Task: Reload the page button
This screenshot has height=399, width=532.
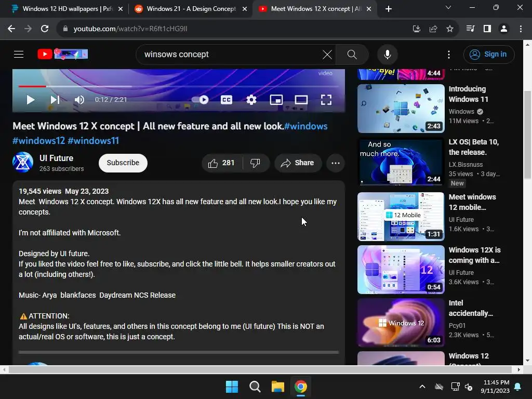Action: coord(45,29)
